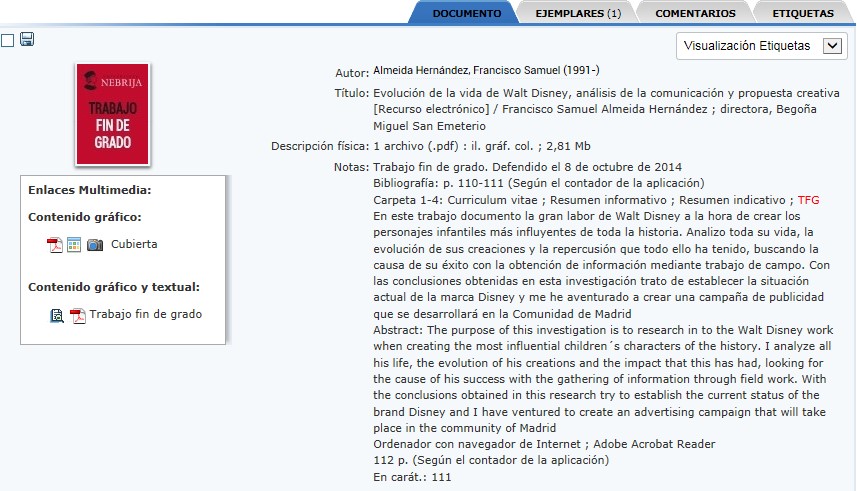Image resolution: width=857 pixels, height=491 pixels.
Task: Go to the COMENTARIOS tab
Action: 690,13
